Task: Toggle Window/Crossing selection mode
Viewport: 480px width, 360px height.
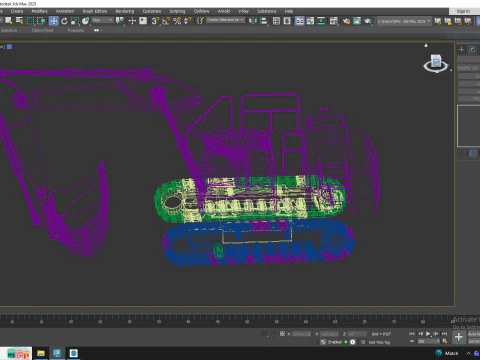Action: click(41, 21)
